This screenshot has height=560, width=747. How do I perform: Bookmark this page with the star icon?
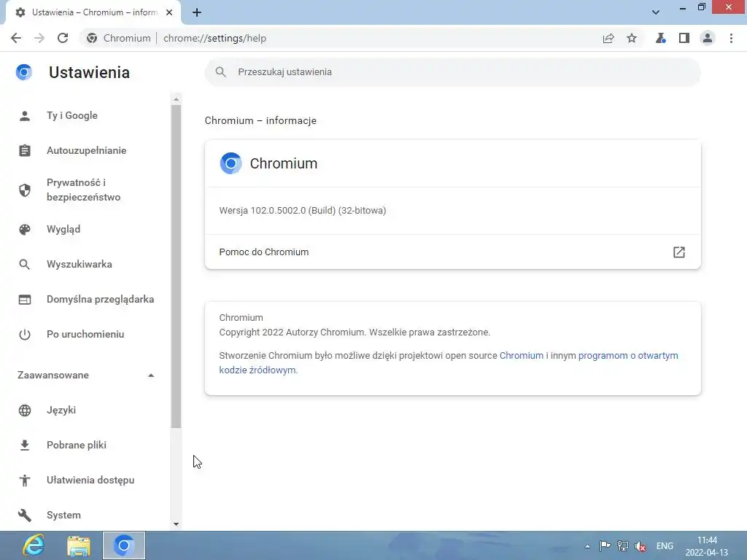[632, 38]
